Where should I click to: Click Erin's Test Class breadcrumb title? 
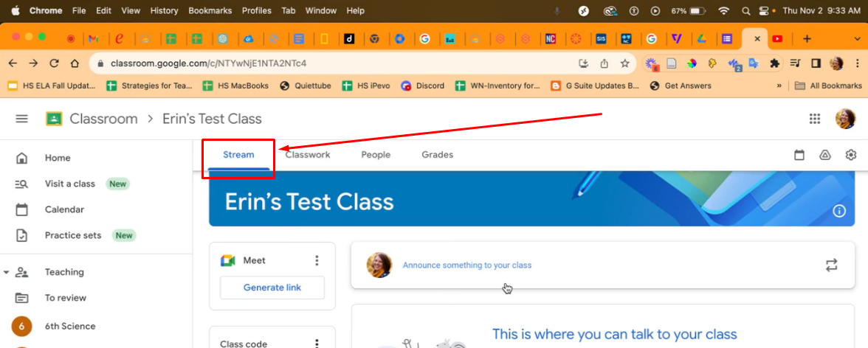point(212,119)
